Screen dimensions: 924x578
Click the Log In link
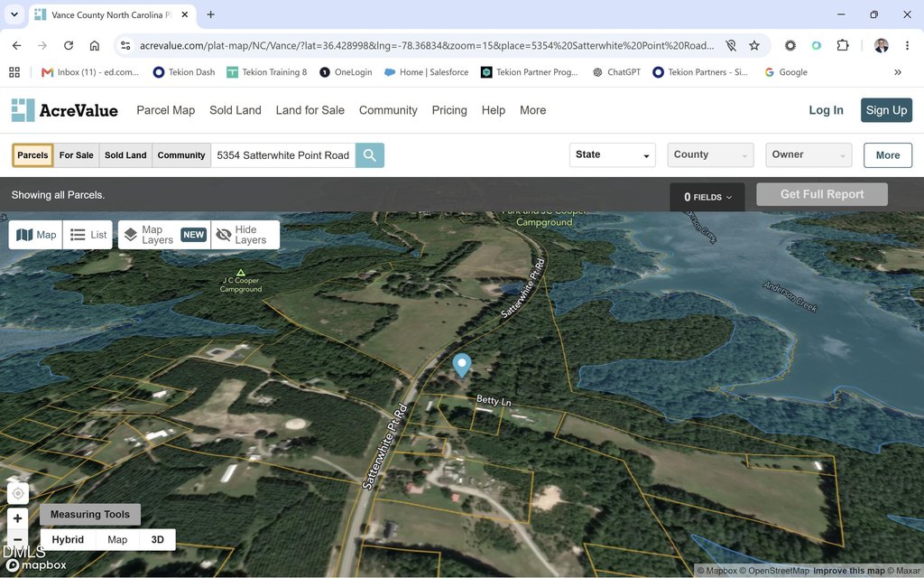click(x=826, y=110)
